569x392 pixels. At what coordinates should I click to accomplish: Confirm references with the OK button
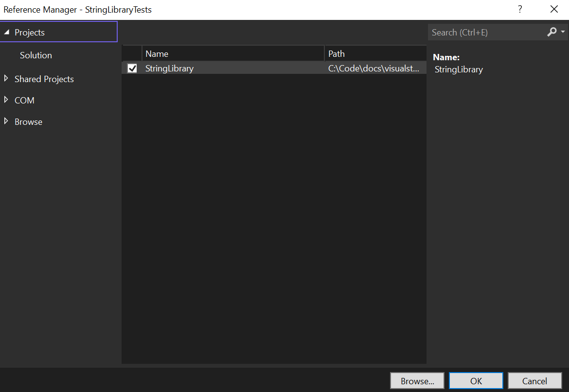476,380
